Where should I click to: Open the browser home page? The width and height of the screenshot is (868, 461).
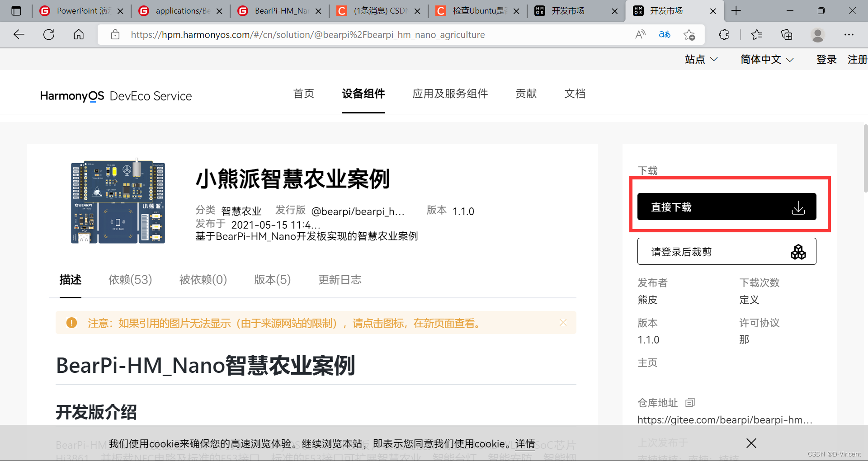[79, 34]
